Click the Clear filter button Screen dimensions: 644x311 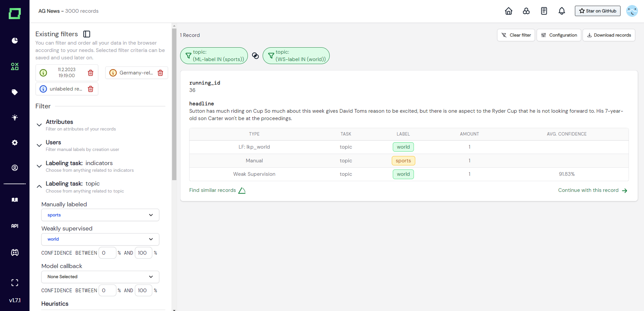(516, 35)
